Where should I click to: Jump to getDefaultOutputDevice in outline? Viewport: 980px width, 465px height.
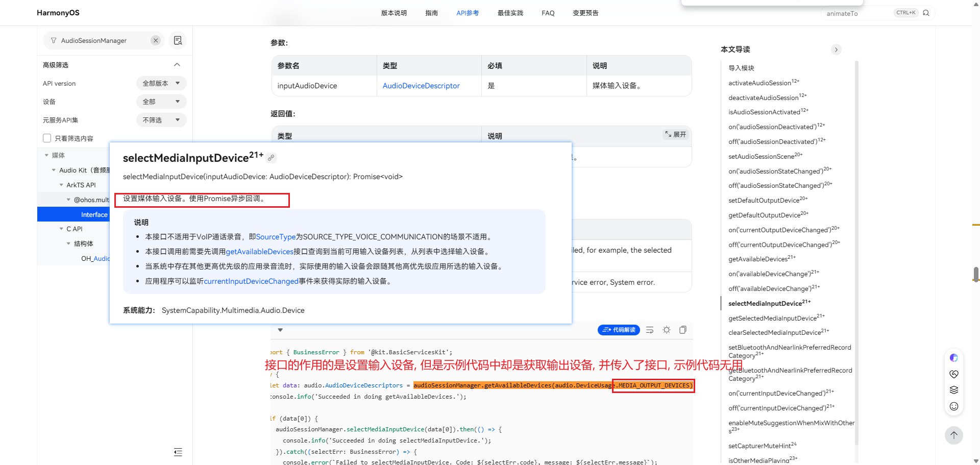pyautogui.click(x=768, y=214)
